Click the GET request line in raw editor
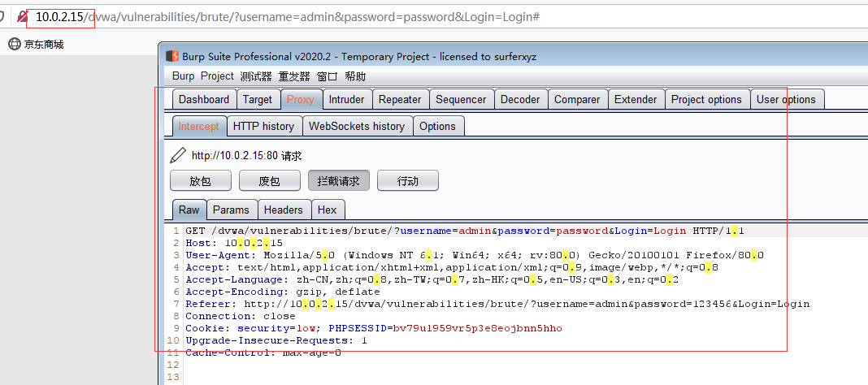The height and width of the screenshot is (385, 868). pyautogui.click(x=465, y=231)
